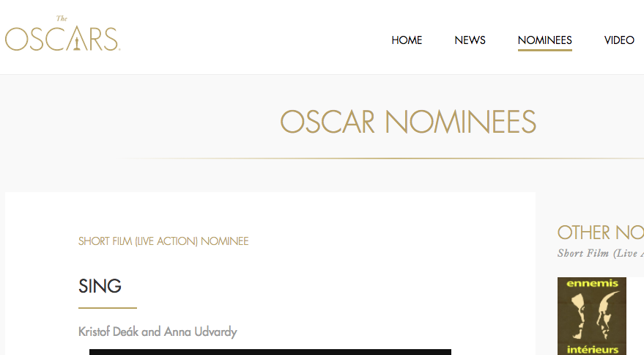Open the HOME navigation item
Viewport: 644px width, 355px height.
(x=407, y=40)
